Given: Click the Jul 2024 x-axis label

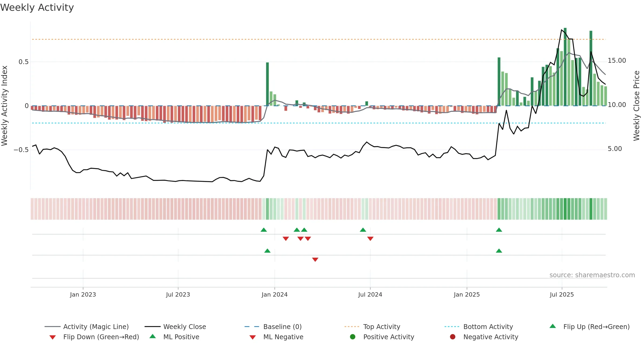Looking at the screenshot, I should point(370,294).
